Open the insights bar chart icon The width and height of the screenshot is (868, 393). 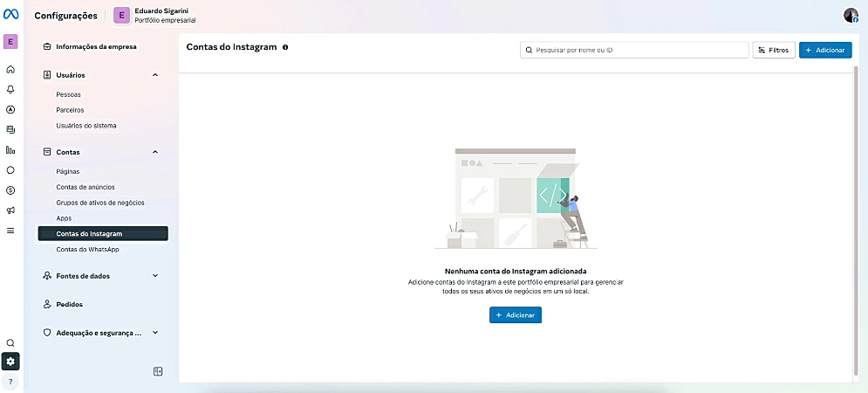point(10,149)
